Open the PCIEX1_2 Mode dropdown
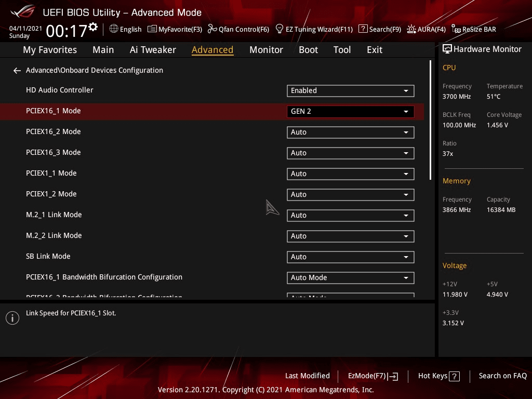532x399 pixels. tap(351, 195)
